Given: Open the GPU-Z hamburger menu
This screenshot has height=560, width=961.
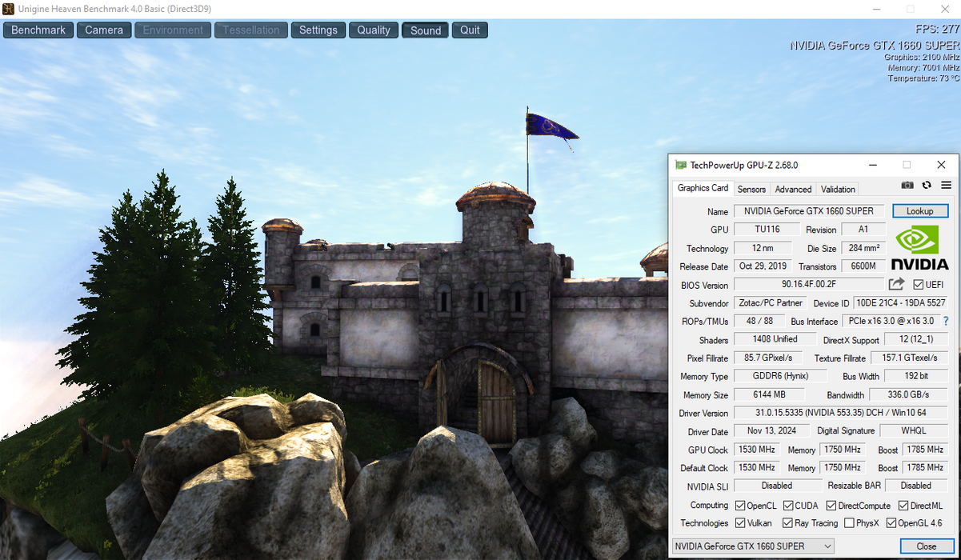Looking at the screenshot, I should click(946, 185).
